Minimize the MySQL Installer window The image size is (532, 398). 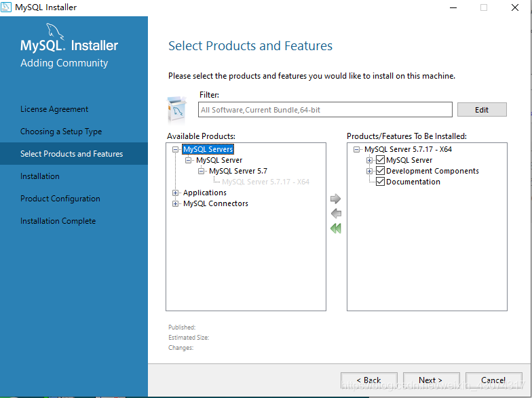click(x=453, y=7)
